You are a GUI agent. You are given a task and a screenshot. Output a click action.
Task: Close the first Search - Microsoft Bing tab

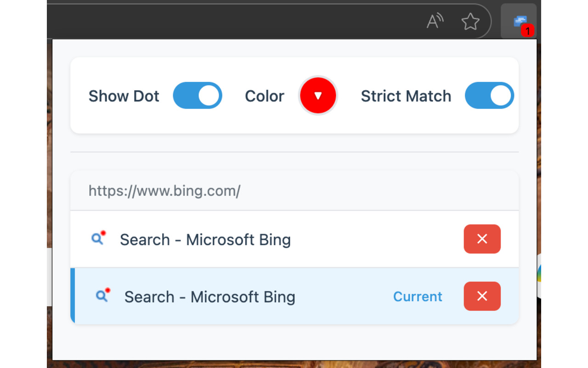[x=482, y=239]
